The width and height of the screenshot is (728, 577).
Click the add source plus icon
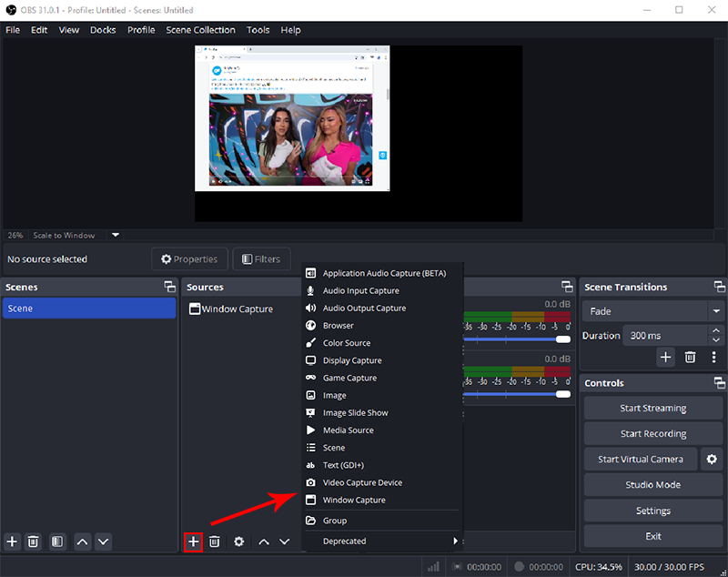(x=193, y=542)
